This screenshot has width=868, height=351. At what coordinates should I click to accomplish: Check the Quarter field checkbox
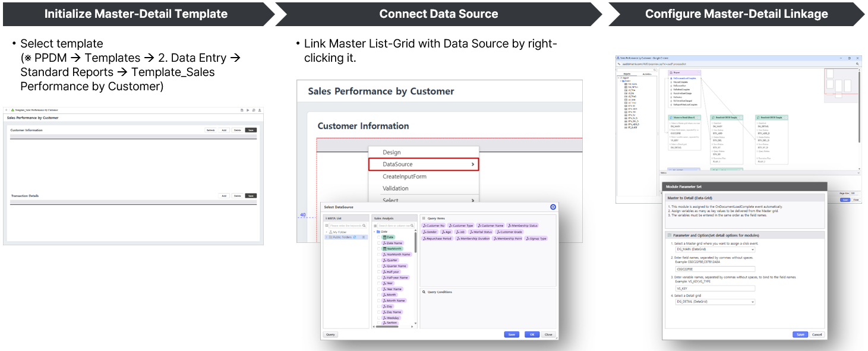click(x=378, y=260)
